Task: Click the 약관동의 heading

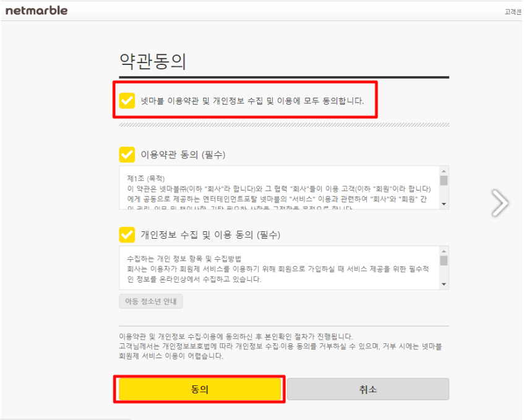Action: [x=153, y=61]
